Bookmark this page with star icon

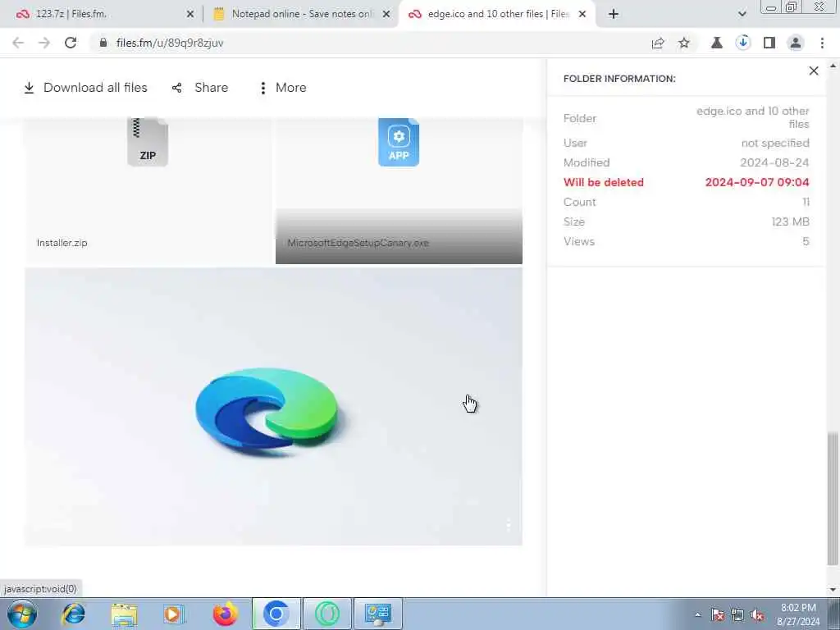pos(684,43)
